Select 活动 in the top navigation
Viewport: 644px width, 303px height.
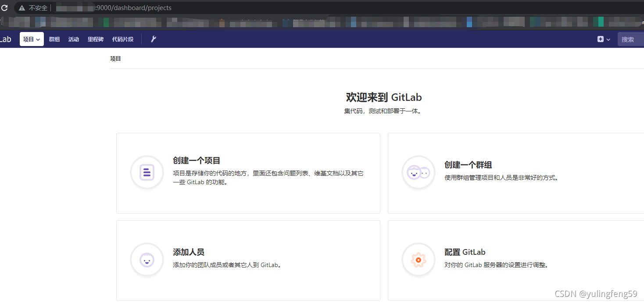73,39
